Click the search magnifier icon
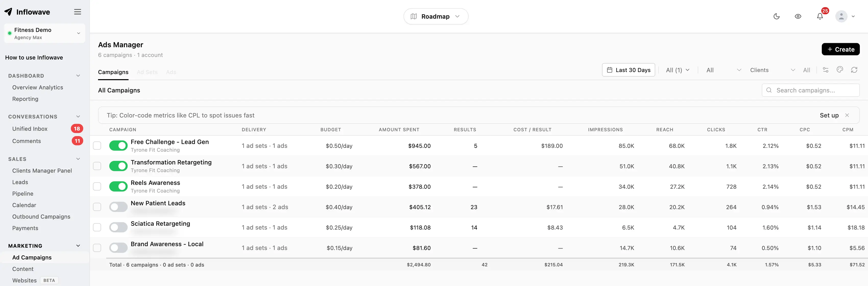This screenshot has height=286, width=868. tap(769, 90)
